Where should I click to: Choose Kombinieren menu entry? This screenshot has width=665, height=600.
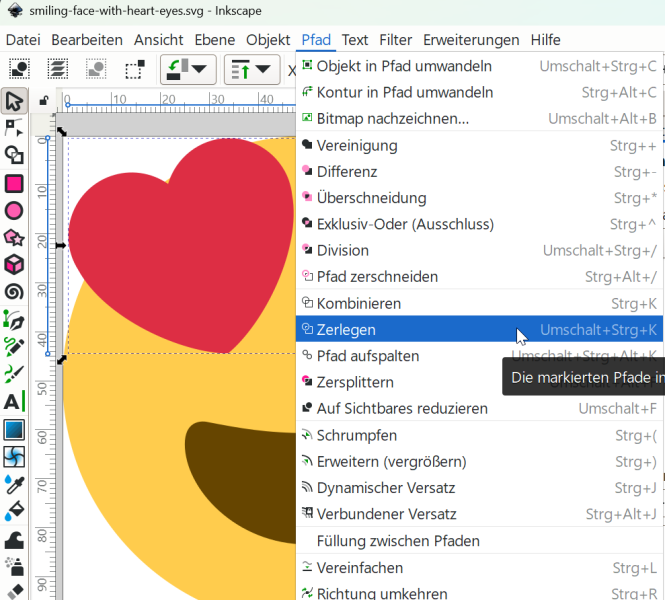(x=479, y=304)
